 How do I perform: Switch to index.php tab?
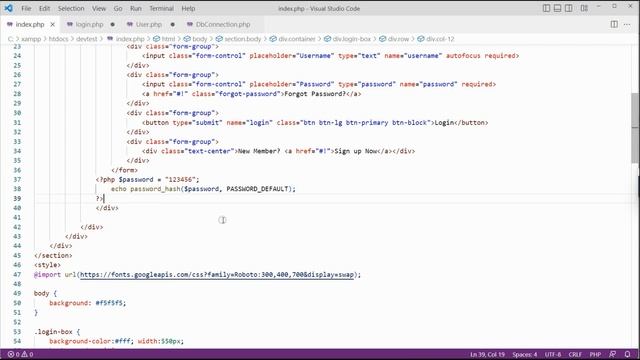(x=29, y=24)
